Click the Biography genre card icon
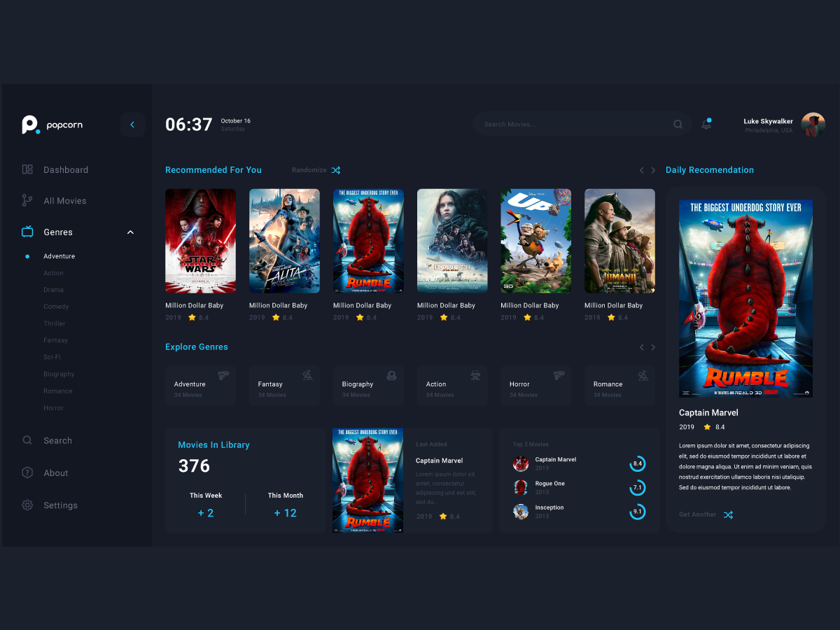840x630 pixels. pyautogui.click(x=391, y=375)
